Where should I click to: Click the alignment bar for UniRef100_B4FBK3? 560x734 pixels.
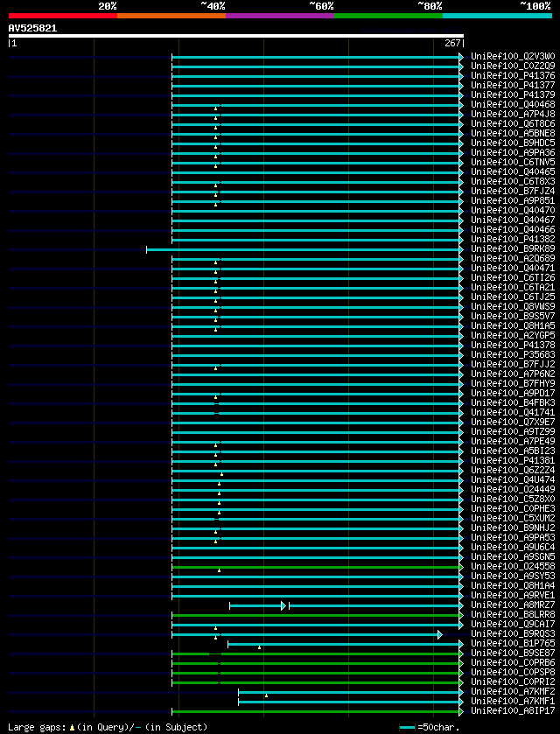click(316, 403)
